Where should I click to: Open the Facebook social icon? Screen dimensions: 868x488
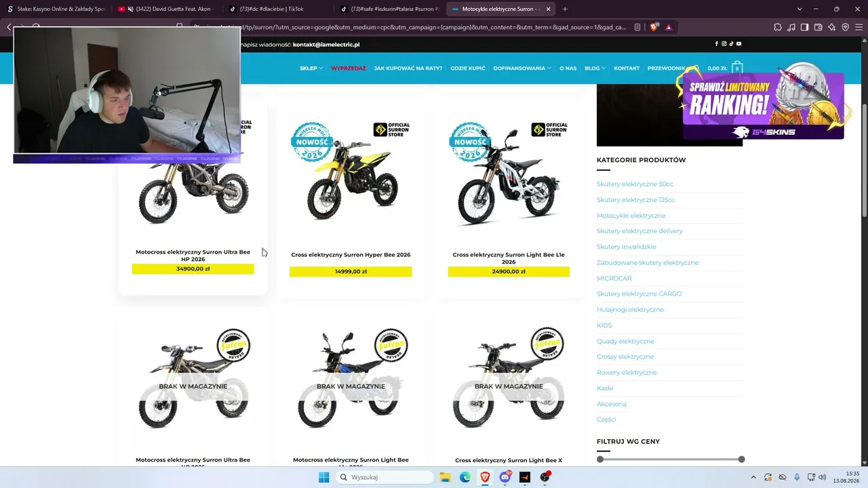pos(717,44)
